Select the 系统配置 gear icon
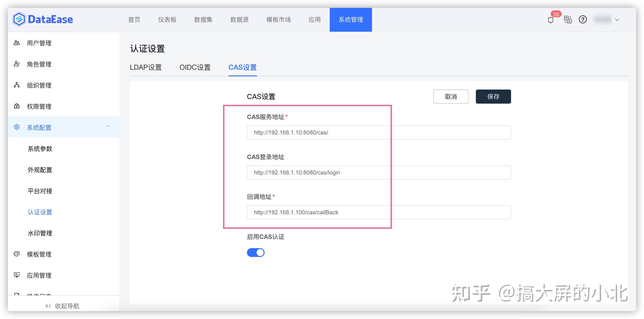The width and height of the screenshot is (644, 319). [17, 127]
